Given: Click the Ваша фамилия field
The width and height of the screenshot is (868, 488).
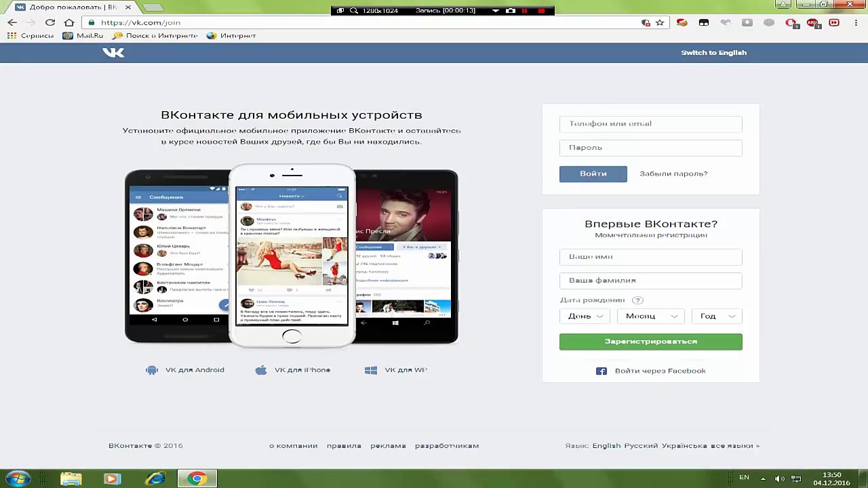Looking at the screenshot, I should [651, 280].
